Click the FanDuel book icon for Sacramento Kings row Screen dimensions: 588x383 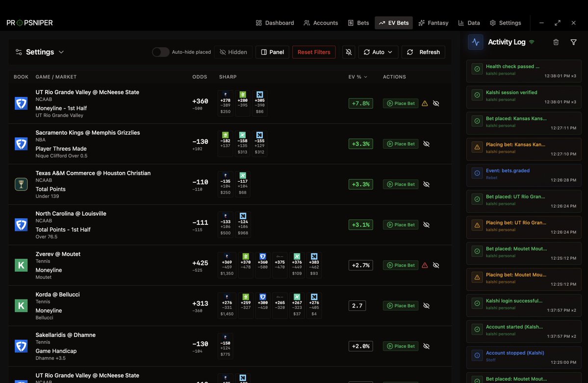click(21, 144)
